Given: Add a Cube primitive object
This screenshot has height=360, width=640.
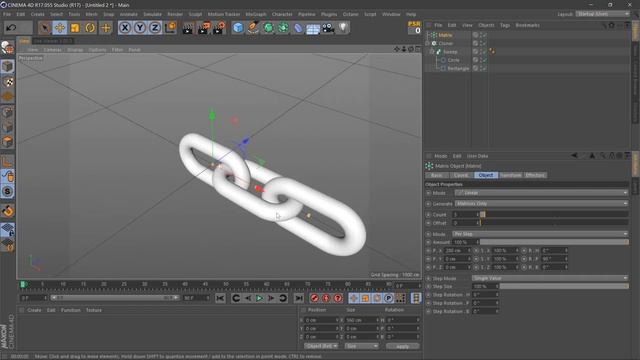Looking at the screenshot, I should (238, 28).
